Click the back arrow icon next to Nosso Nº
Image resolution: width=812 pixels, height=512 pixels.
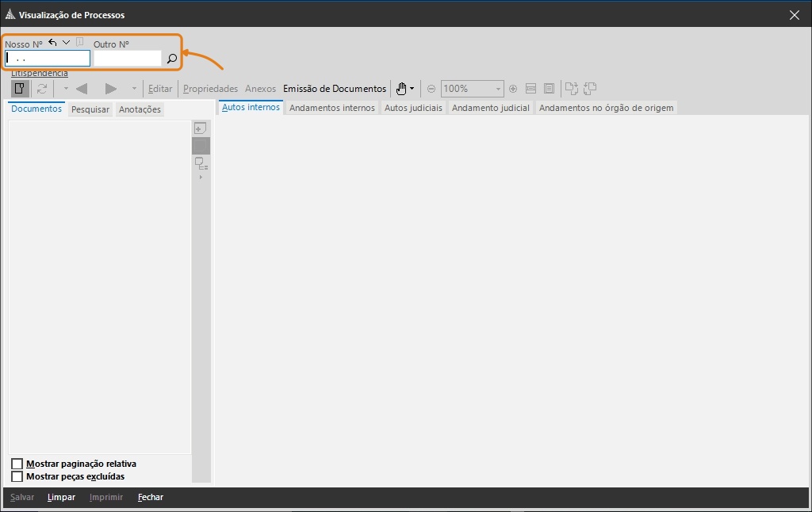point(52,43)
